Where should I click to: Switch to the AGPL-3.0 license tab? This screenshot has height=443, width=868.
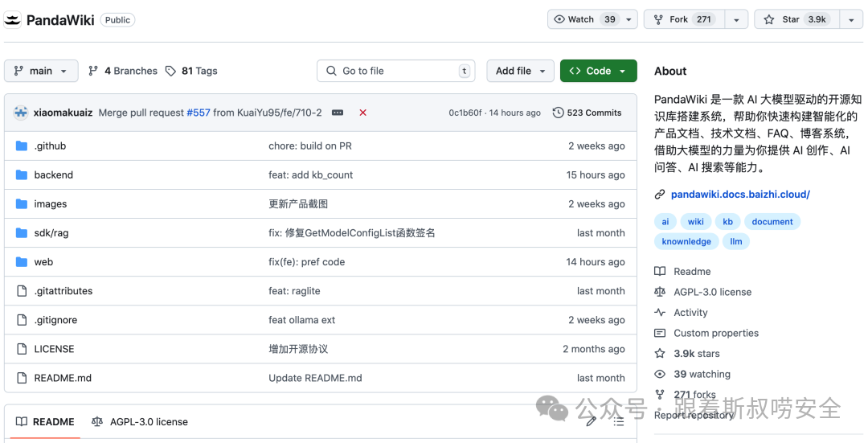140,422
